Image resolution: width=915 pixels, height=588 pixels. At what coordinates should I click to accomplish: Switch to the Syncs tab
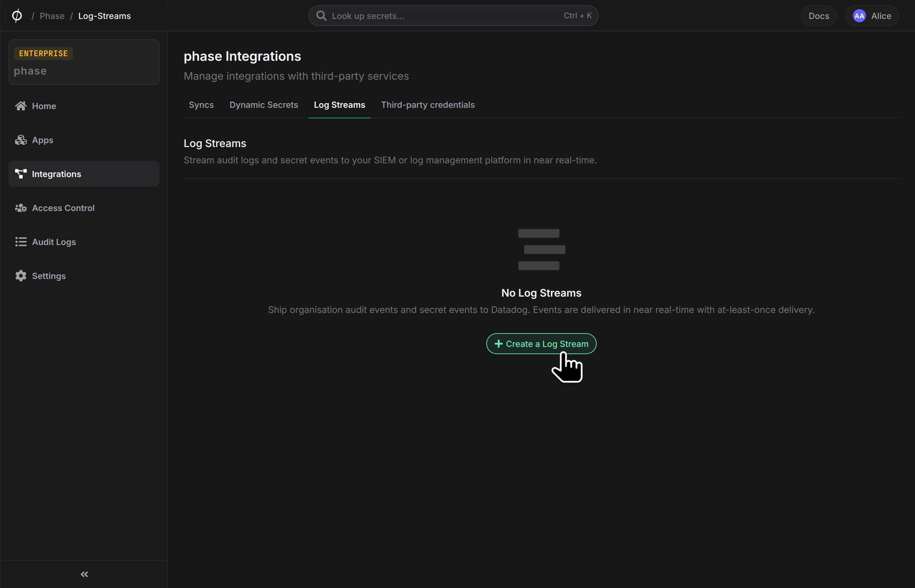tap(201, 105)
